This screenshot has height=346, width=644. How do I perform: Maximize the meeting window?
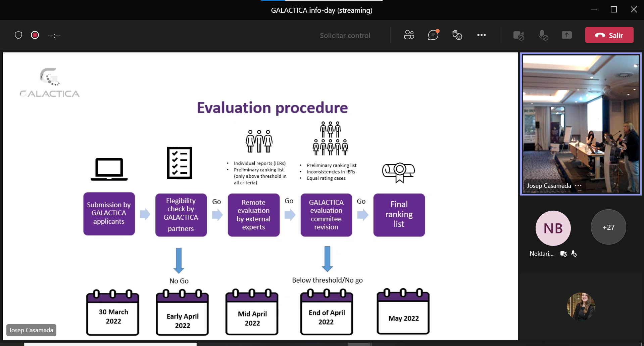[613, 10]
